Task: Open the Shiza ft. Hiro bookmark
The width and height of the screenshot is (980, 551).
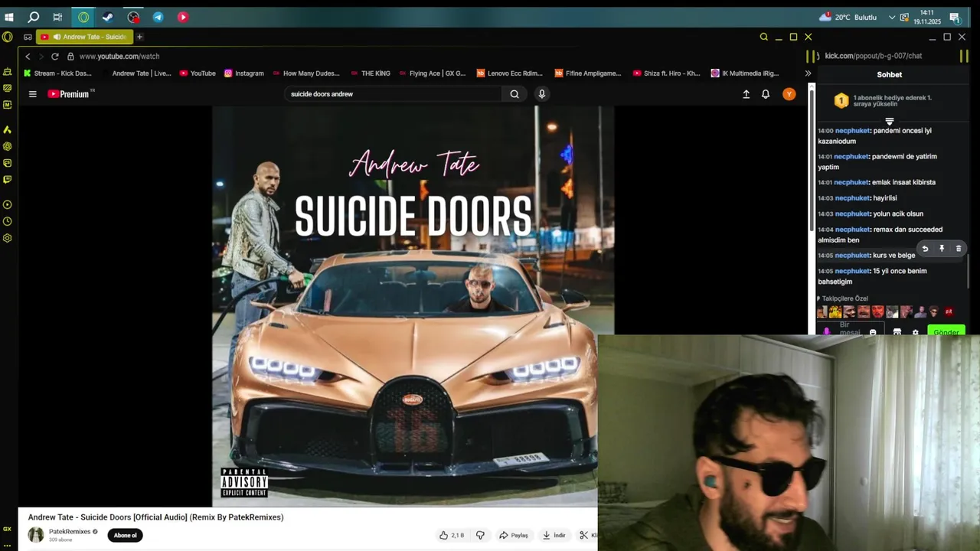Action: [x=667, y=73]
